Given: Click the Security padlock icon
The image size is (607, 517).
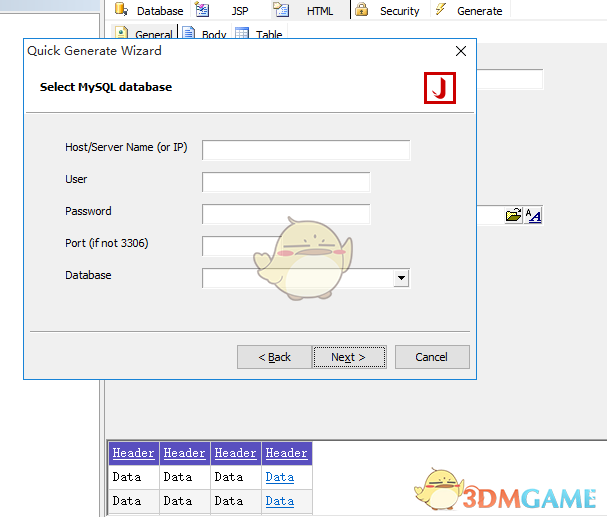Looking at the screenshot, I should [361, 9].
